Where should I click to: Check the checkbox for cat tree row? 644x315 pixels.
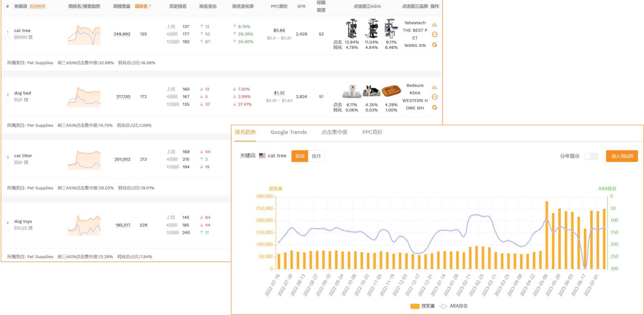pyautogui.click(x=8, y=38)
